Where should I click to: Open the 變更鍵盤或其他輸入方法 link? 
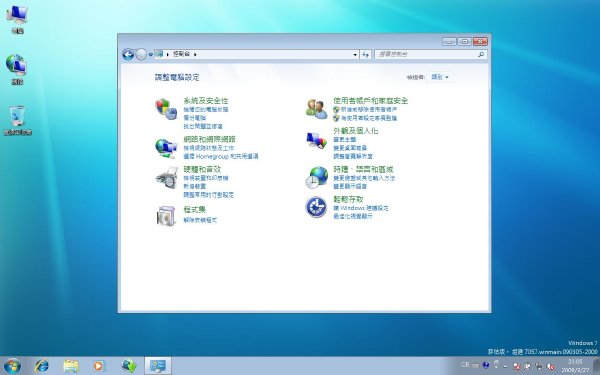click(364, 178)
